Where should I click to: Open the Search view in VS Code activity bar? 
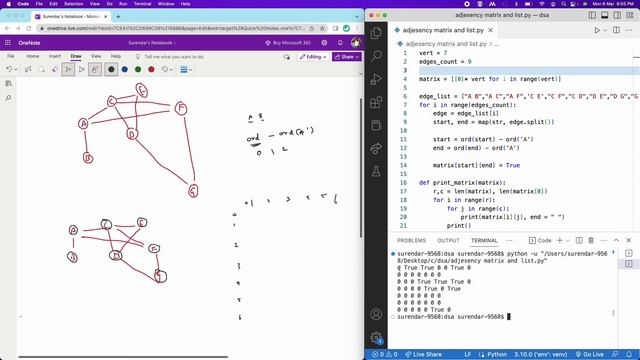(x=376, y=56)
